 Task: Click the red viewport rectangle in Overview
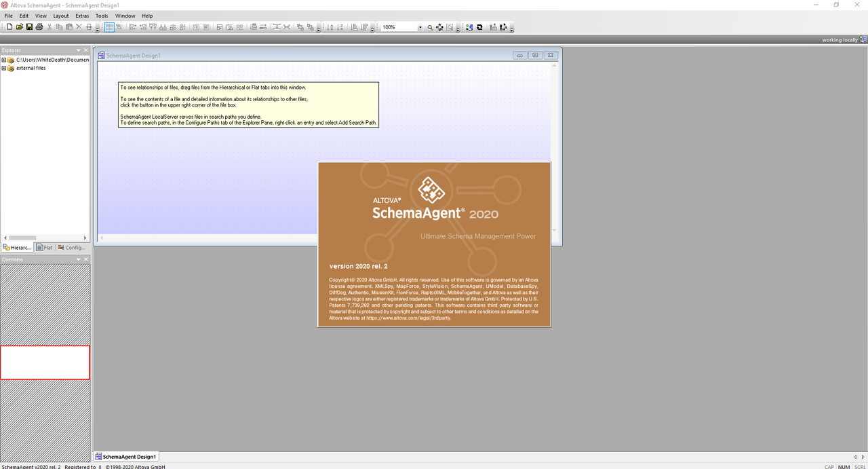tap(45, 362)
